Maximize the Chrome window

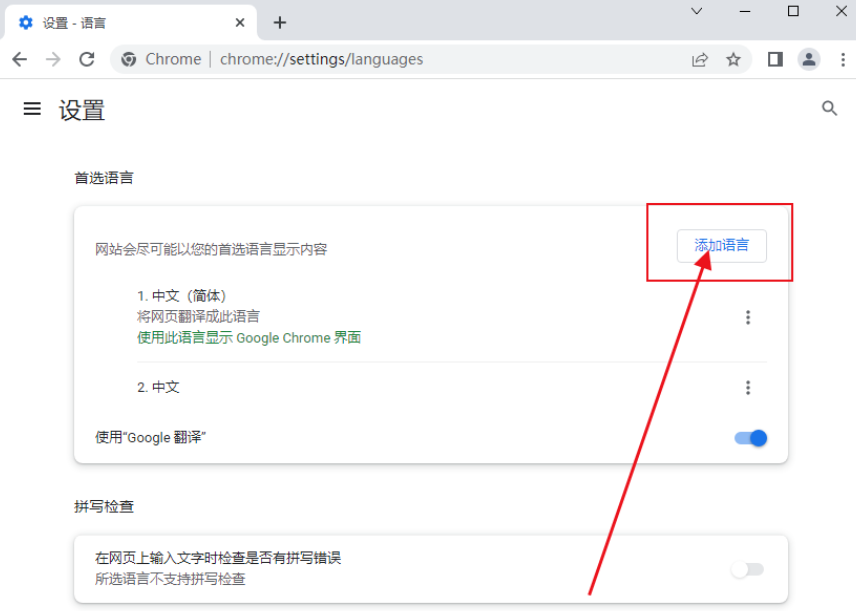pos(793,11)
